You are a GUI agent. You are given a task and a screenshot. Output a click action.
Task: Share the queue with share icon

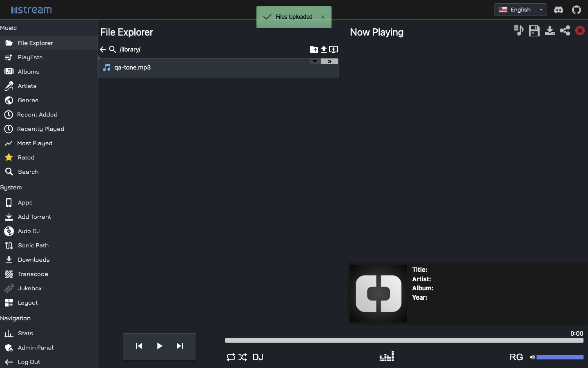pos(565,31)
